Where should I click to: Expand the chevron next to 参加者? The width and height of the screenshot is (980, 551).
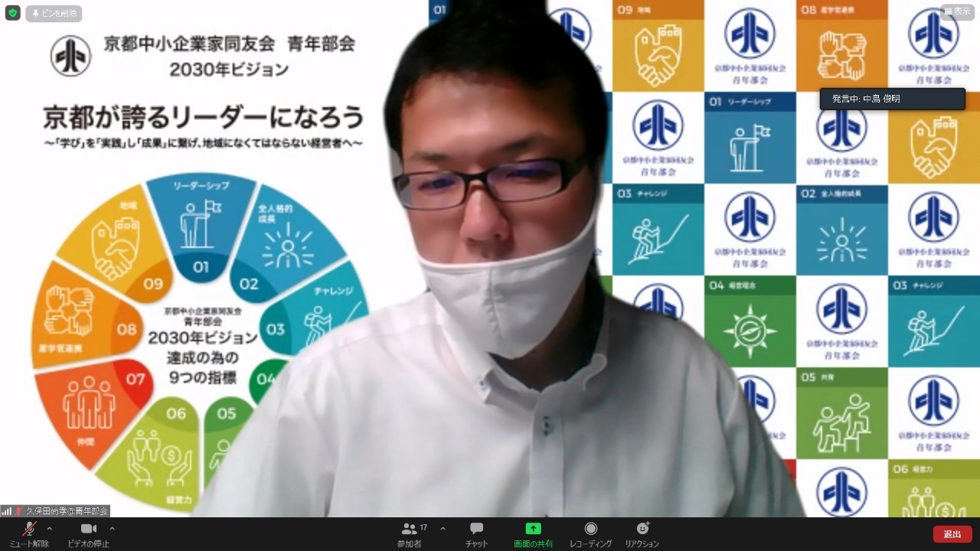click(443, 529)
